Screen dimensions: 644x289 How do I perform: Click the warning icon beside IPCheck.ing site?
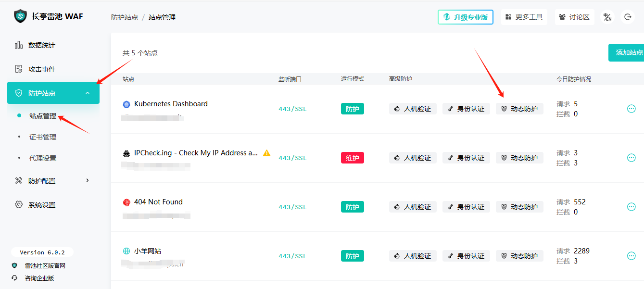pyautogui.click(x=266, y=153)
